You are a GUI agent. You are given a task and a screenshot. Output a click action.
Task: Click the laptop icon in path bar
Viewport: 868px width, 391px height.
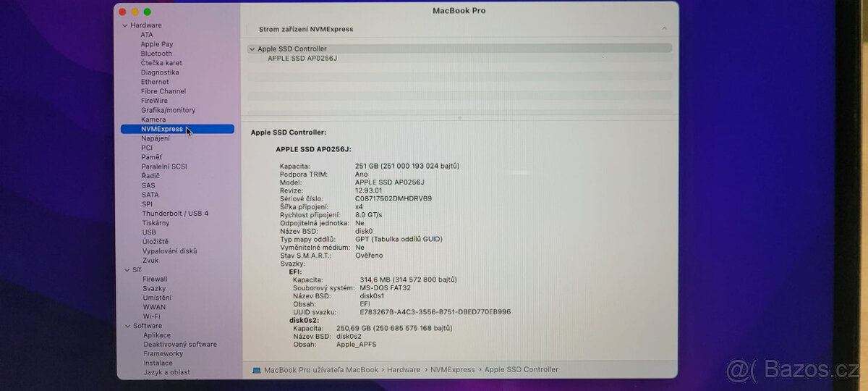click(x=257, y=370)
